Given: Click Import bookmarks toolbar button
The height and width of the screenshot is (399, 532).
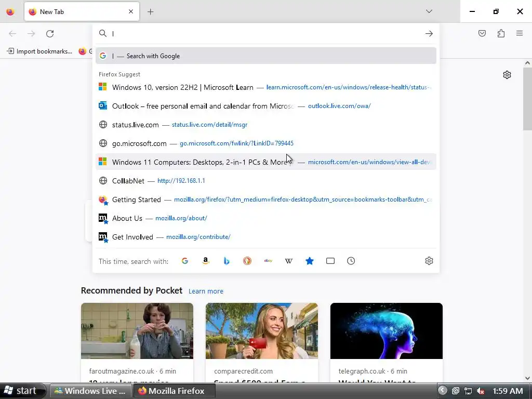Looking at the screenshot, I should [x=39, y=51].
